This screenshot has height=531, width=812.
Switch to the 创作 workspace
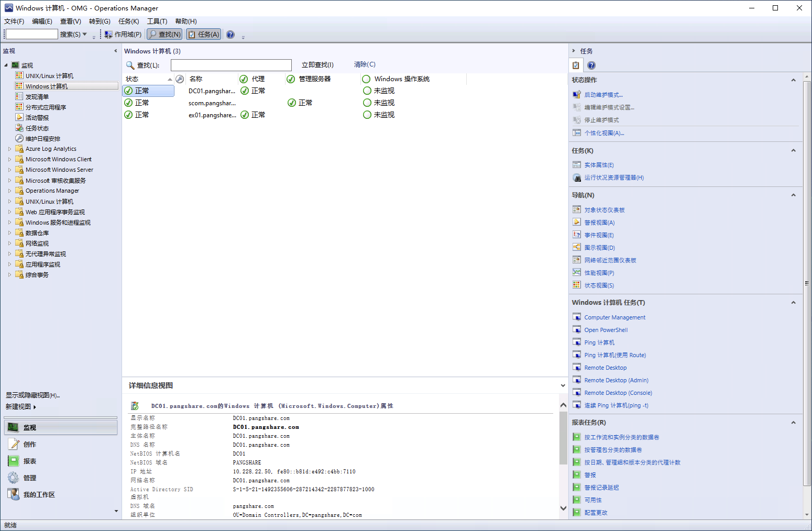point(60,444)
